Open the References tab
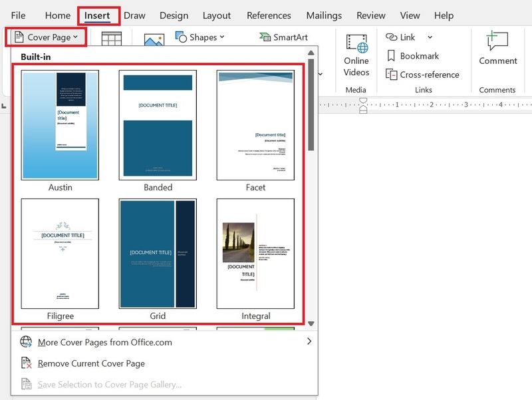The width and height of the screenshot is (532, 400). coord(269,15)
